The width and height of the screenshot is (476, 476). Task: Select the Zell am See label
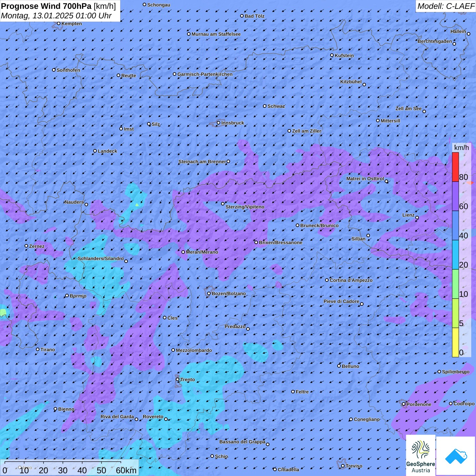408,108
